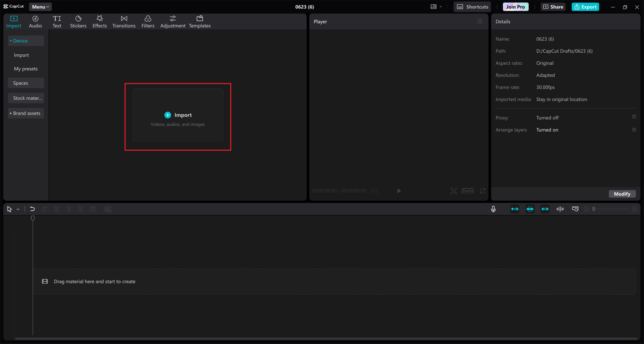Open the Player panel hamburger menu
The image size is (644, 344).
480,22
